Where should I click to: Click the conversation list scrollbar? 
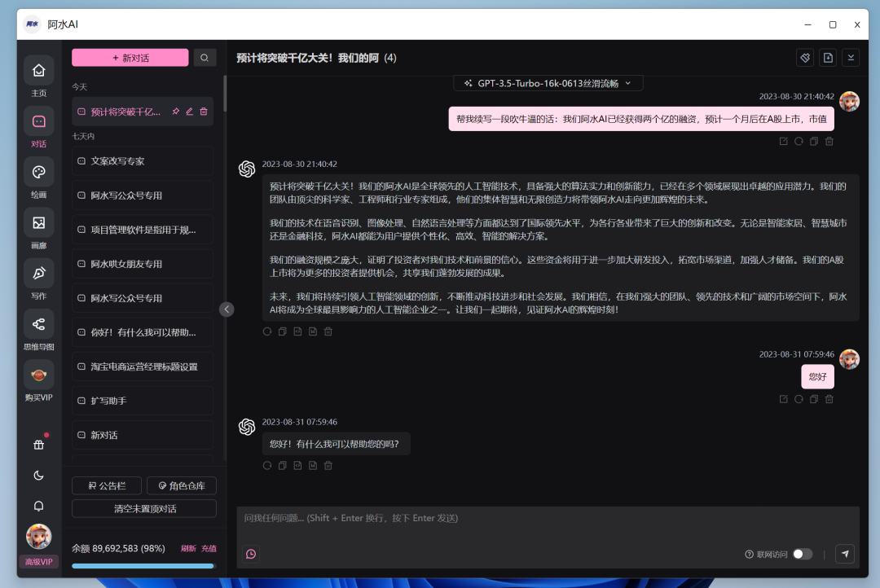tap(225, 93)
